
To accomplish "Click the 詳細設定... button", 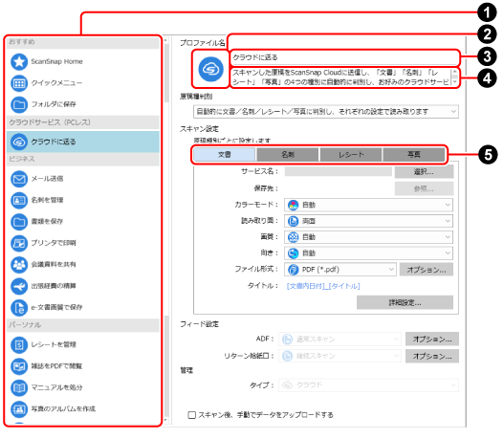I will [x=405, y=303].
